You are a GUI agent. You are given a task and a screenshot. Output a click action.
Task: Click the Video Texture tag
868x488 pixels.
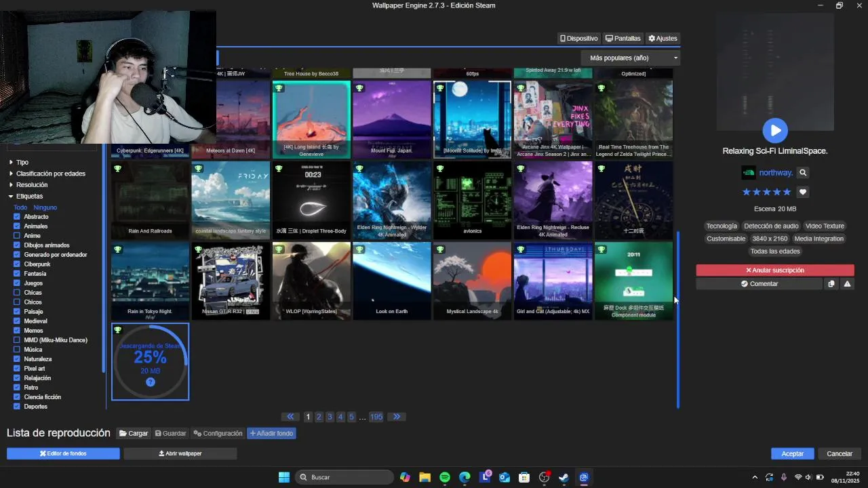click(825, 226)
